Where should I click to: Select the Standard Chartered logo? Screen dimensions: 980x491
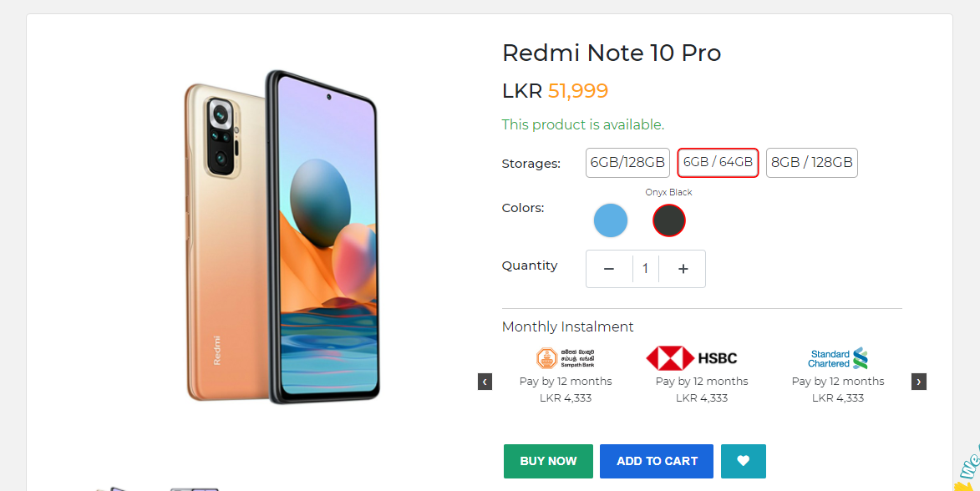click(837, 358)
